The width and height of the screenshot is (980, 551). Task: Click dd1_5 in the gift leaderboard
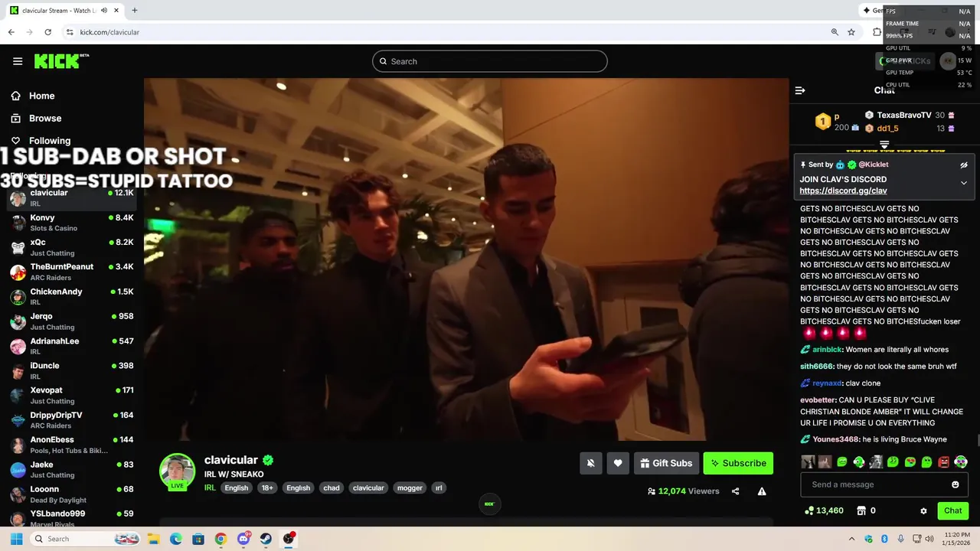click(x=887, y=129)
